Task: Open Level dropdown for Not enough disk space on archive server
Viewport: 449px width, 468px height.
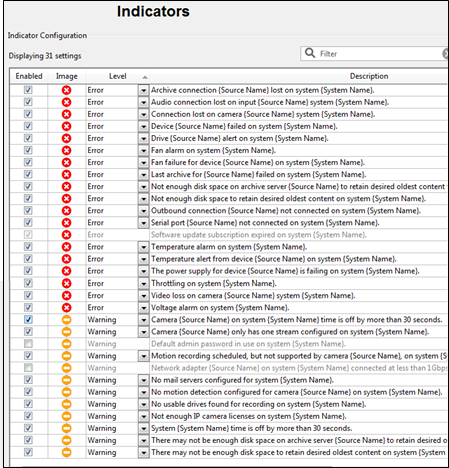Action: 143,186
